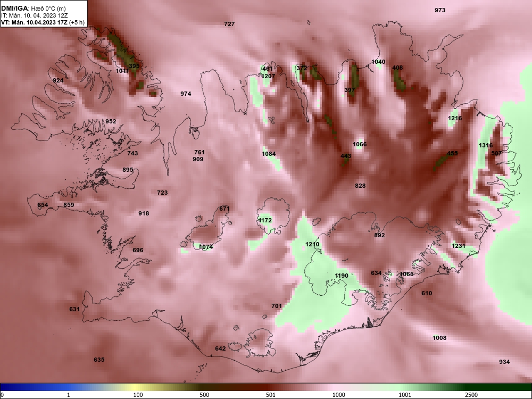Viewport: 532px width, 399px height.
Task: Click the value 671 on the map
Action: (225, 209)
